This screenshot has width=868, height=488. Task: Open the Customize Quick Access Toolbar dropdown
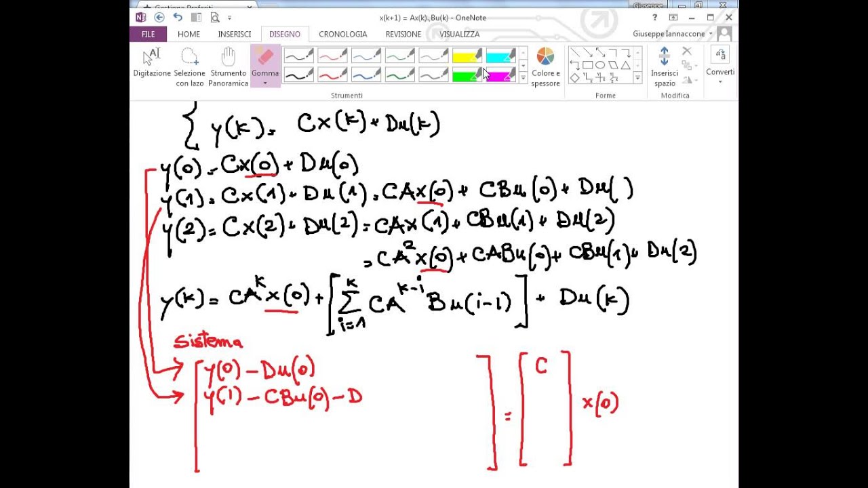tap(229, 18)
